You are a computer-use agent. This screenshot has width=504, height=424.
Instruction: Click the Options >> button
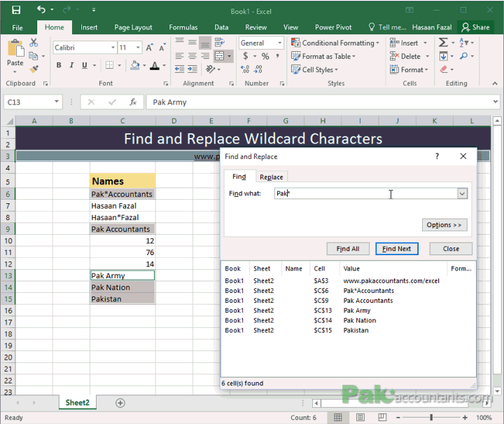pos(444,225)
